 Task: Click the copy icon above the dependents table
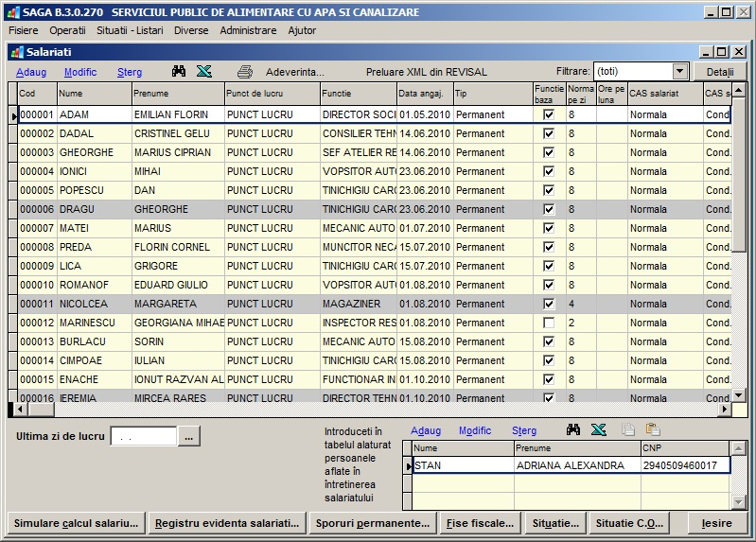pyautogui.click(x=627, y=429)
